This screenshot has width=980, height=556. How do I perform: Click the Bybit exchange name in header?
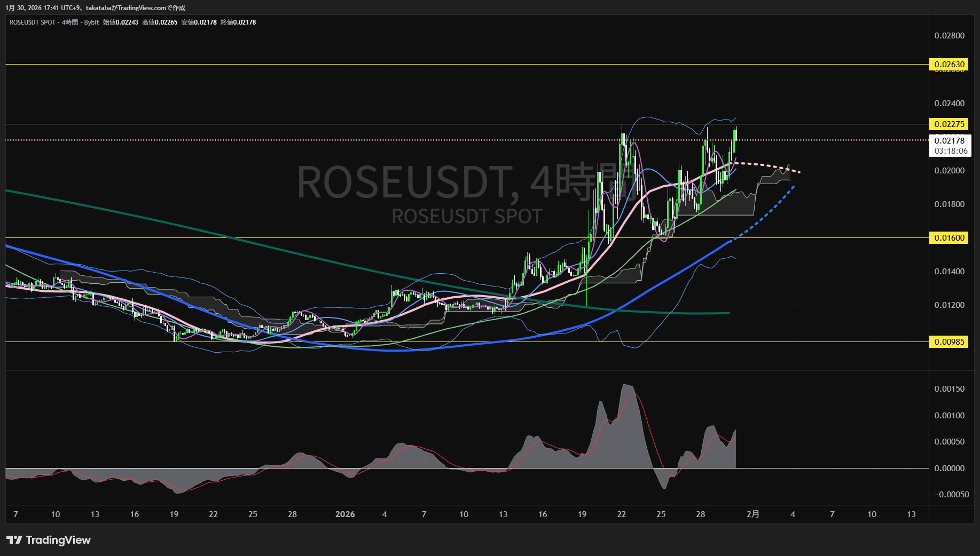[91, 22]
